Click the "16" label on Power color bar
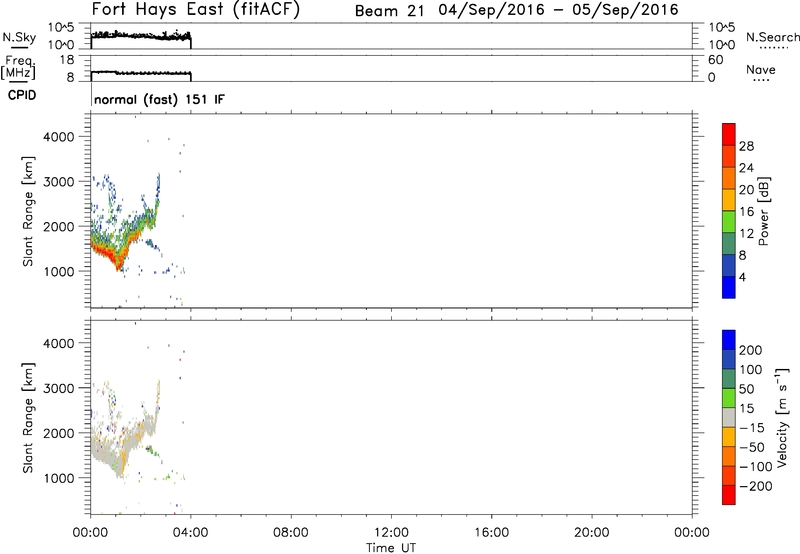800x554 pixels. pyautogui.click(x=746, y=212)
